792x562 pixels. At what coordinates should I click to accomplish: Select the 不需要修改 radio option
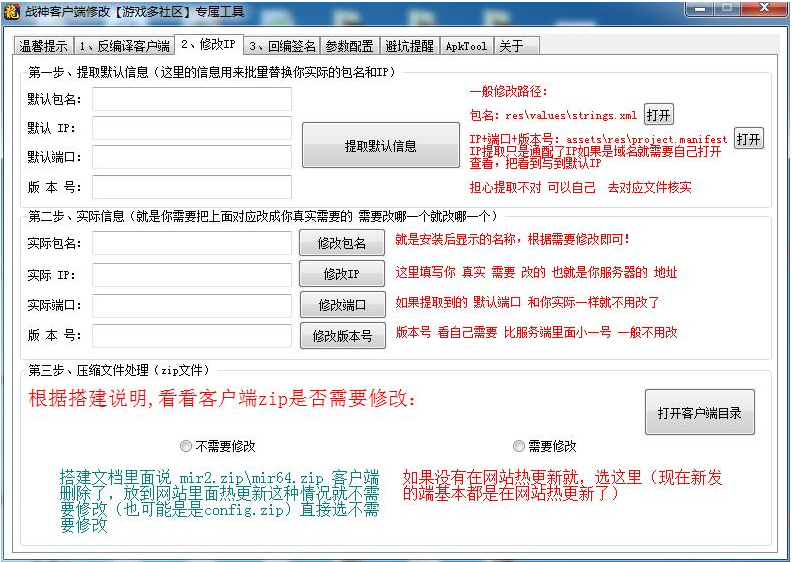point(186,446)
